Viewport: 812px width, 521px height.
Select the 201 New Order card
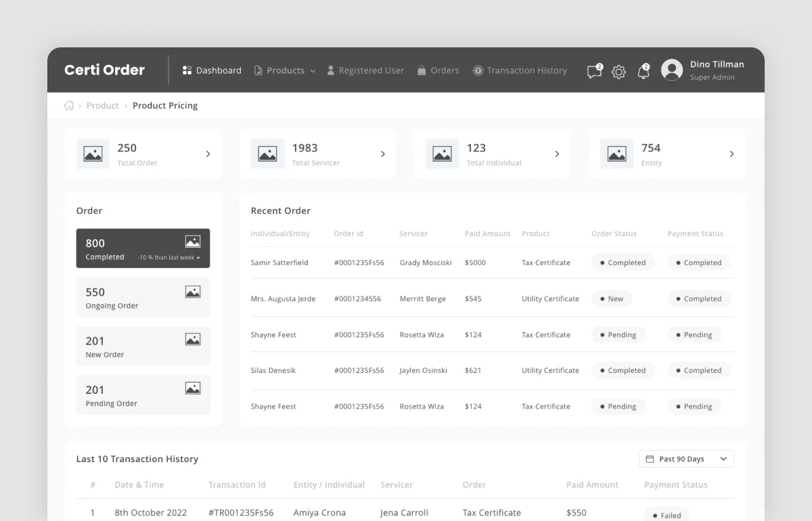coord(143,346)
